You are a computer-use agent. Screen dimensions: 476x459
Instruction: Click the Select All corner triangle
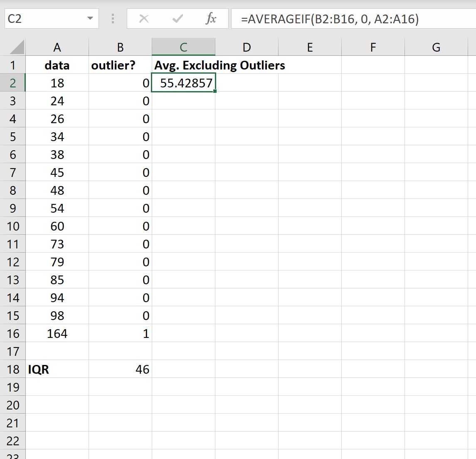[x=17, y=48]
